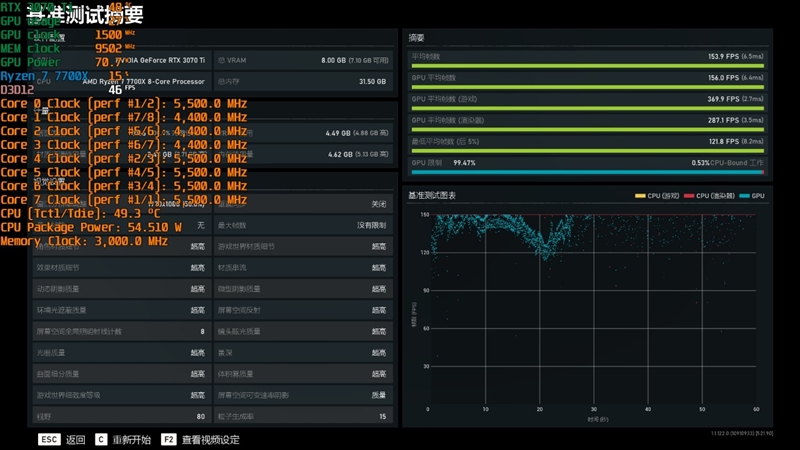Click the shadow row with value 质量
The height and width of the screenshot is (450, 800).
[303, 395]
